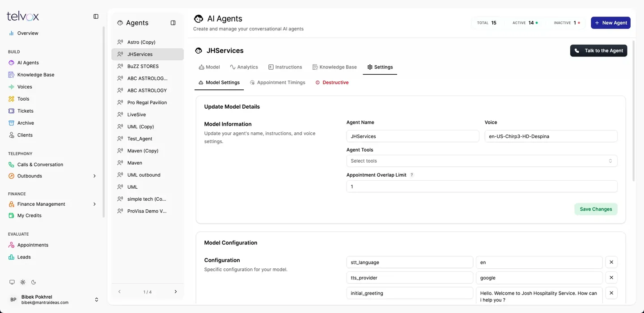Go to previous agents page arrow
Viewport: 644px width, 313px height.
[119, 292]
